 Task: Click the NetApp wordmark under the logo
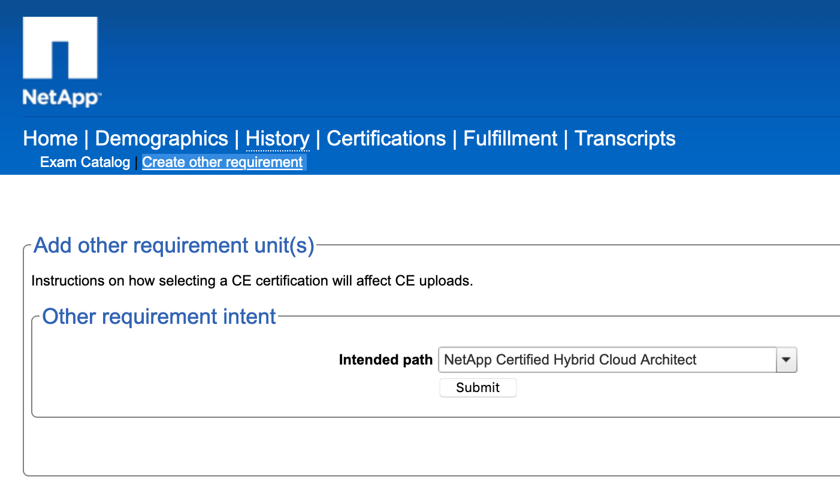click(61, 98)
